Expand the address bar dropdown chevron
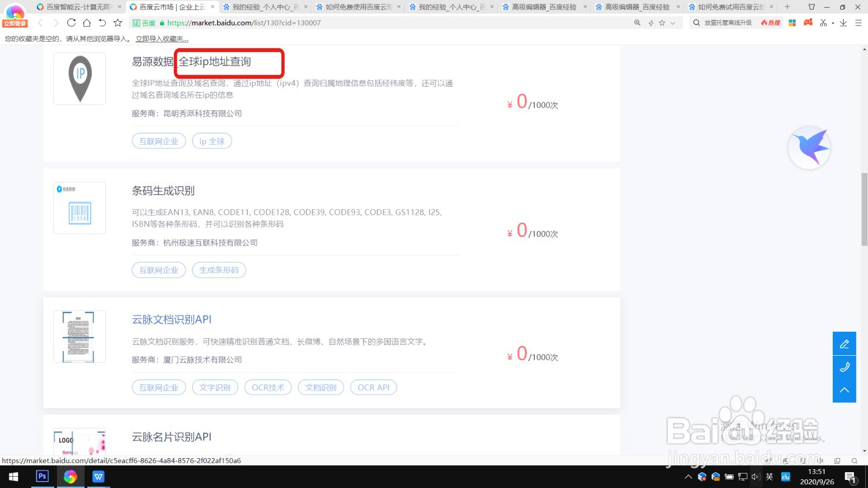Image resolution: width=868 pixels, height=488 pixels. tap(673, 23)
